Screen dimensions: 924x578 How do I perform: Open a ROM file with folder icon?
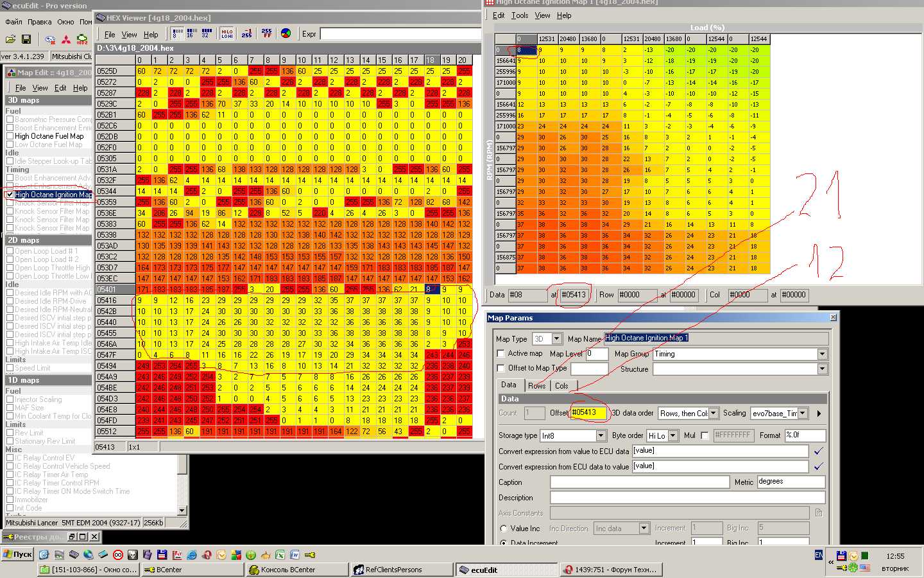pyautogui.click(x=10, y=39)
